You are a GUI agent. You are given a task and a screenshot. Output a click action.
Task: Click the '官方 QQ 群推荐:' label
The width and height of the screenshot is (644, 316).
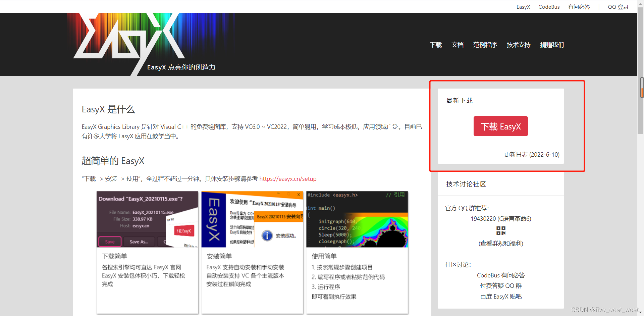[x=467, y=208]
